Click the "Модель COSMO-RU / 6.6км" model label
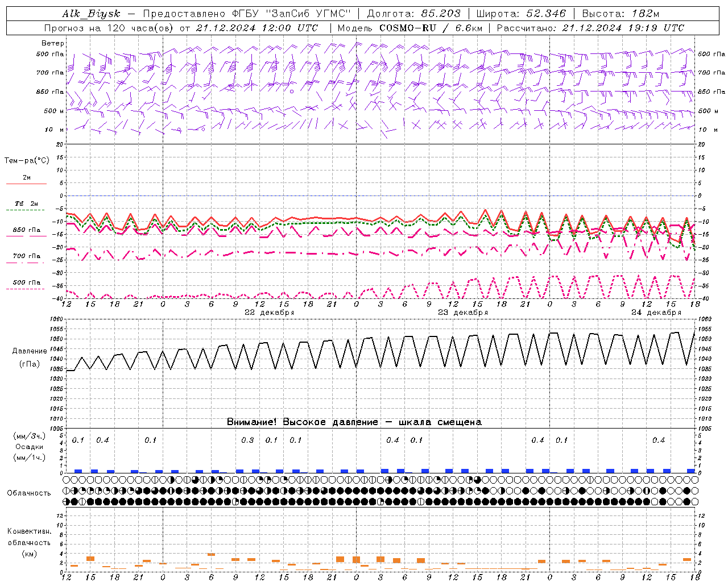The width and height of the screenshot is (728, 582). 409,28
